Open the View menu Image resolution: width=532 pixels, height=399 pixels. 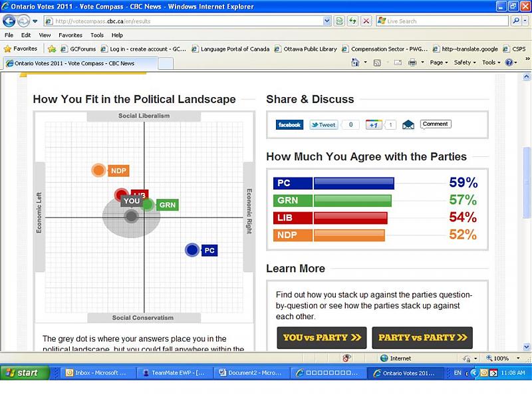tap(45, 35)
